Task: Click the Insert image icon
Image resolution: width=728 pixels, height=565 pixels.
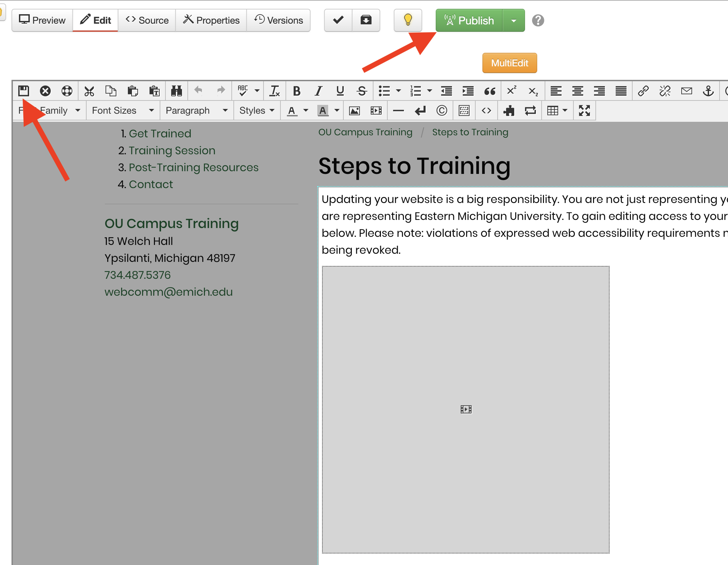Action: (355, 111)
